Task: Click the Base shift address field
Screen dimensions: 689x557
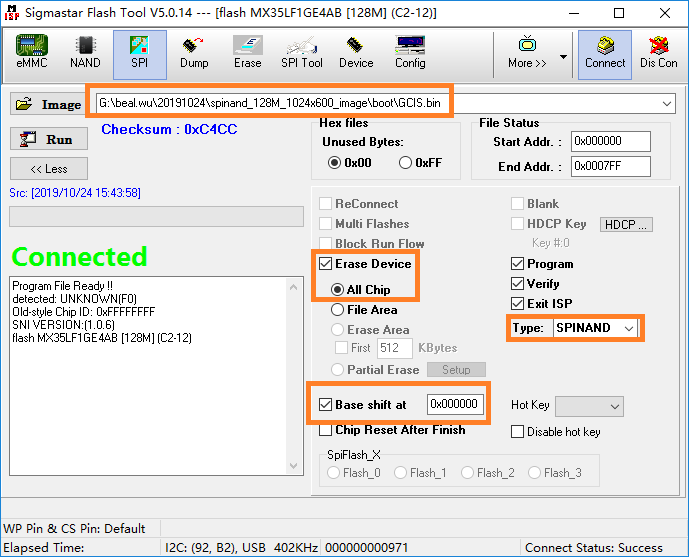Action: [x=455, y=404]
